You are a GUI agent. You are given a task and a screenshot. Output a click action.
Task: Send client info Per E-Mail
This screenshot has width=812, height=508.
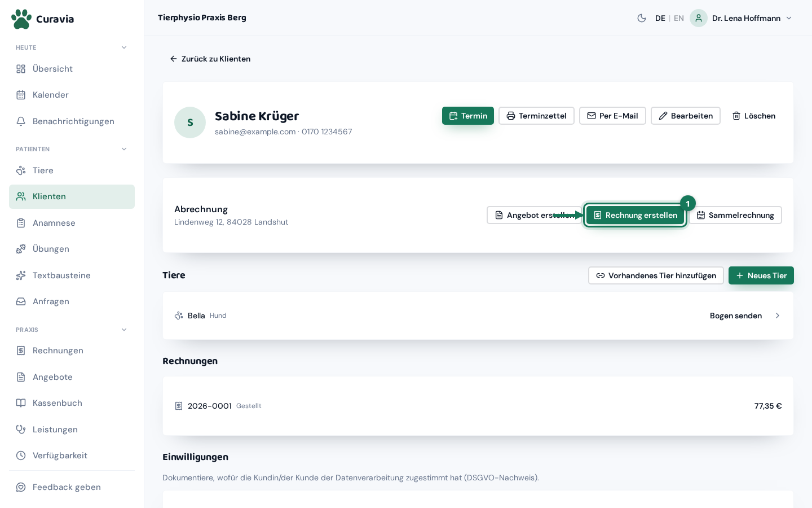point(612,116)
